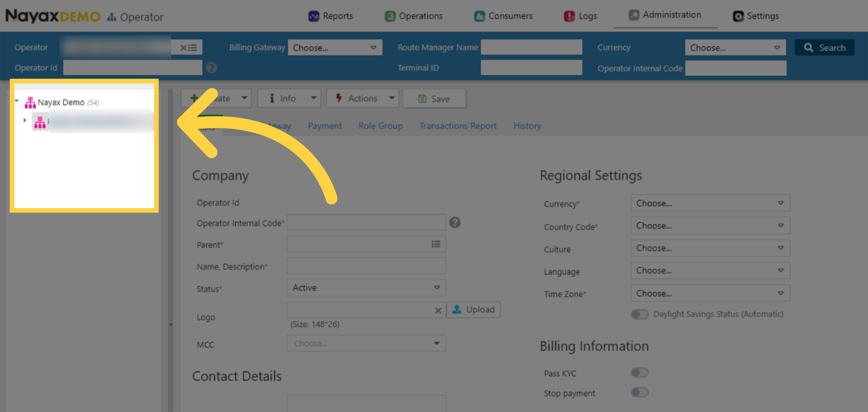Click the Operator Id help question mark

212,68
